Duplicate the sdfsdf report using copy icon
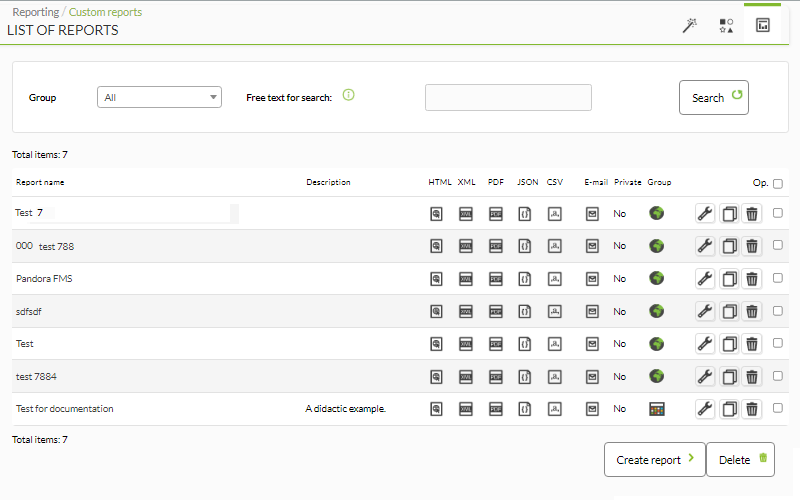 (730, 311)
